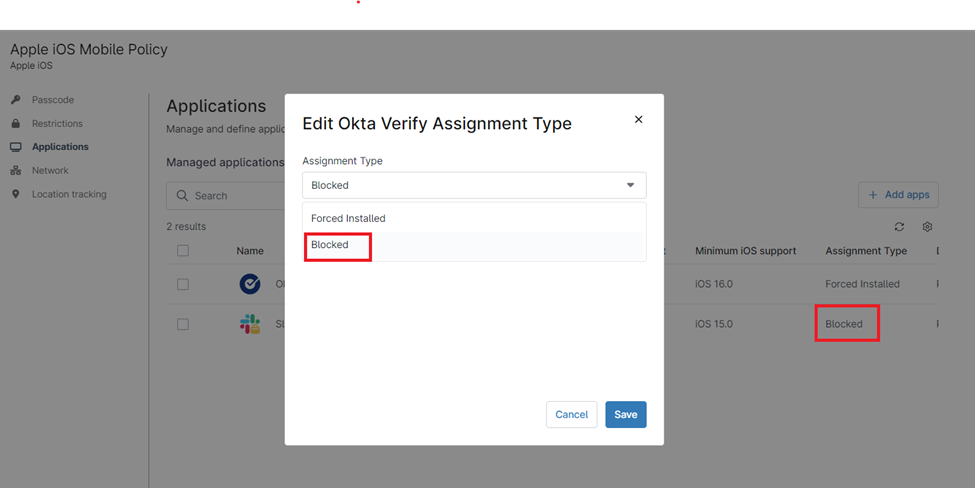Check the Okta Verify row checkbox

coord(183,284)
